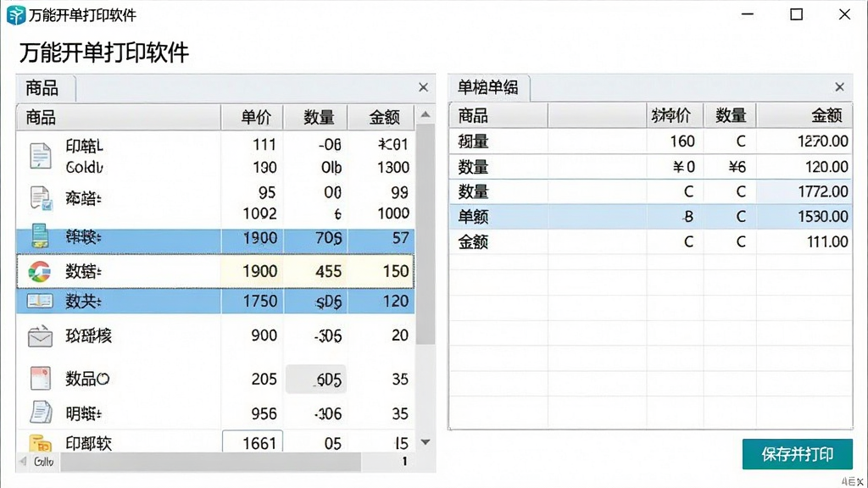This screenshot has height=488, width=868.
Task: Click the app logo in title bar
Action: (16, 15)
